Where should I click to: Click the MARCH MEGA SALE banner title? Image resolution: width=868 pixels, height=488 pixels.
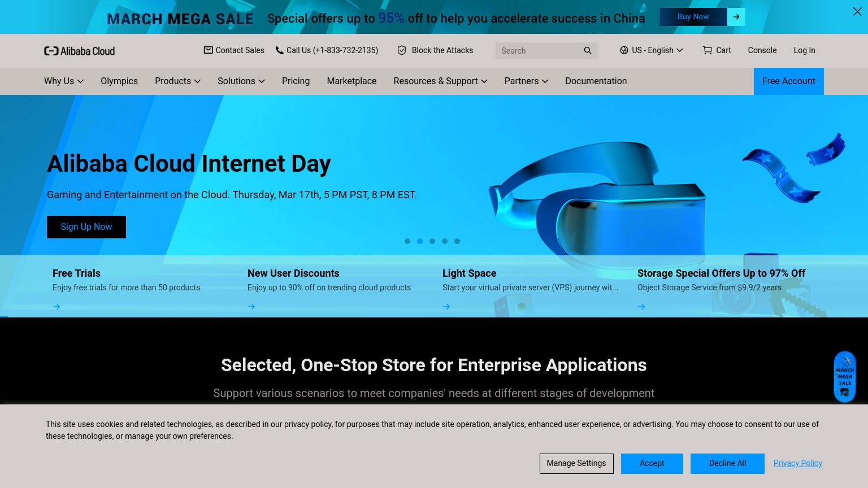tap(180, 19)
